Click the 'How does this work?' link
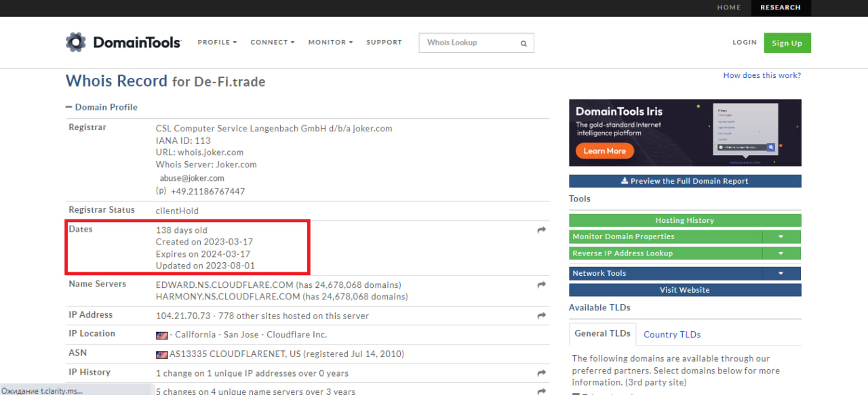The width and height of the screenshot is (868, 395). pos(762,75)
